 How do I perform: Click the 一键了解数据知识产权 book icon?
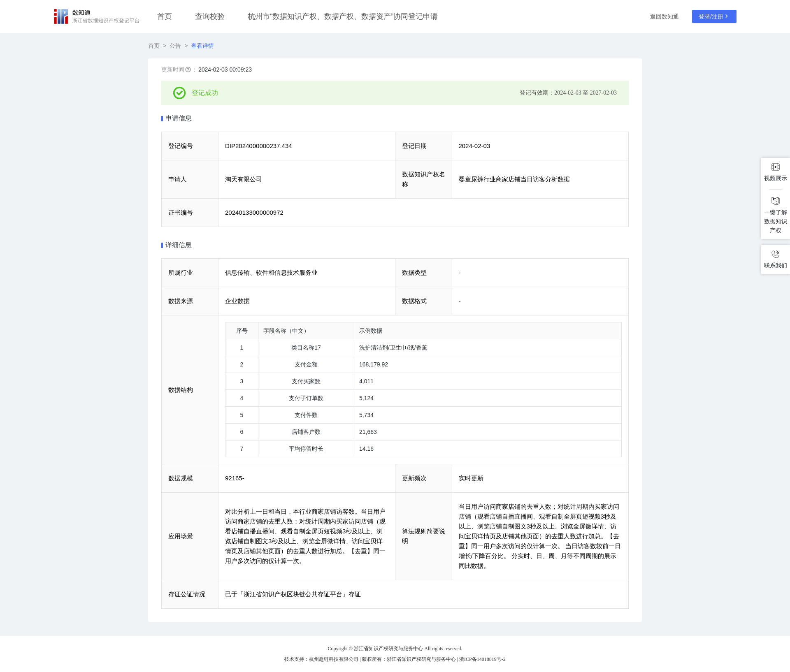775,201
